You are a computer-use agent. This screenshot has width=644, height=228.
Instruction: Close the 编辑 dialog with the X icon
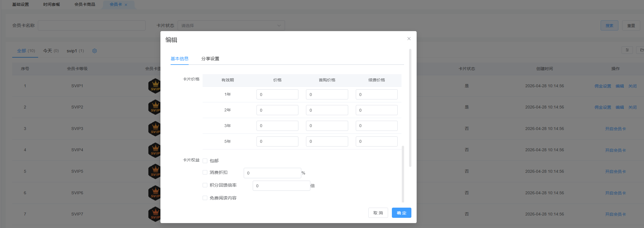409,39
